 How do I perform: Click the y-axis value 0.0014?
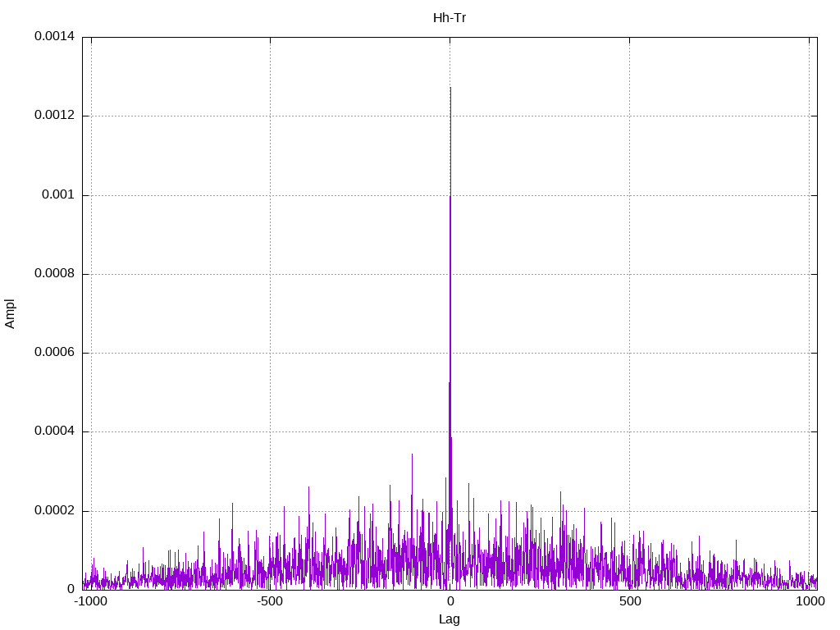55,36
